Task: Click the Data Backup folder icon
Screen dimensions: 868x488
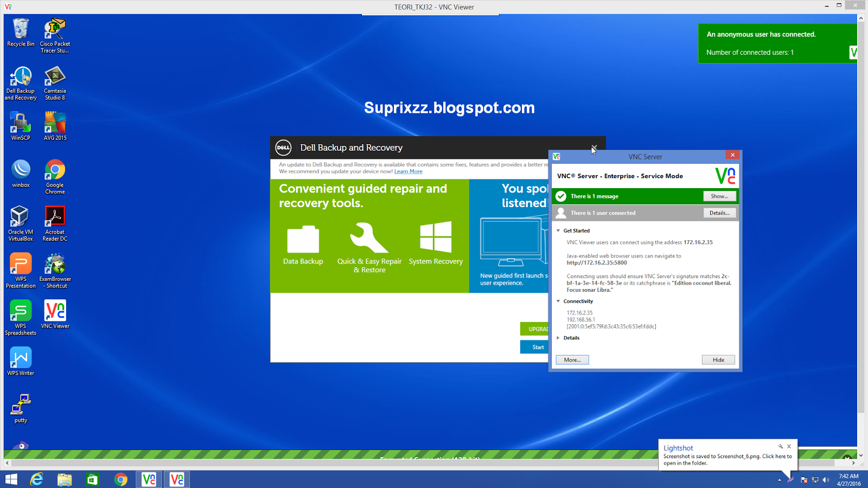Action: (x=303, y=239)
